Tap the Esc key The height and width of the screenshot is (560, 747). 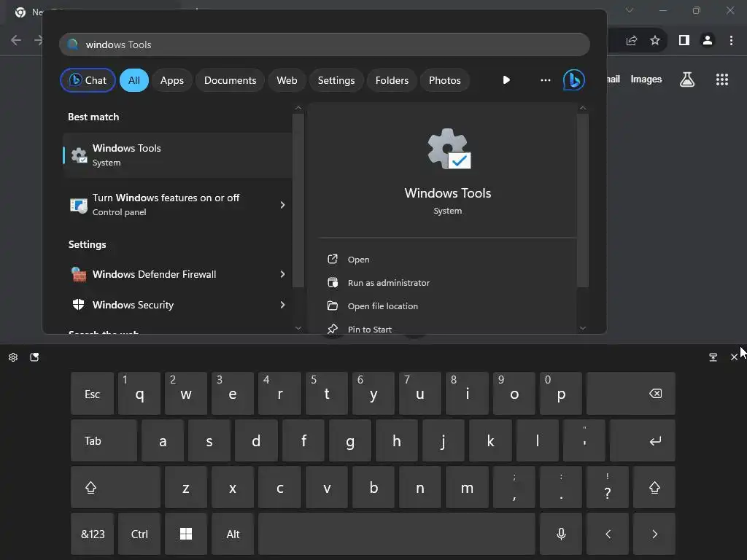(92, 394)
